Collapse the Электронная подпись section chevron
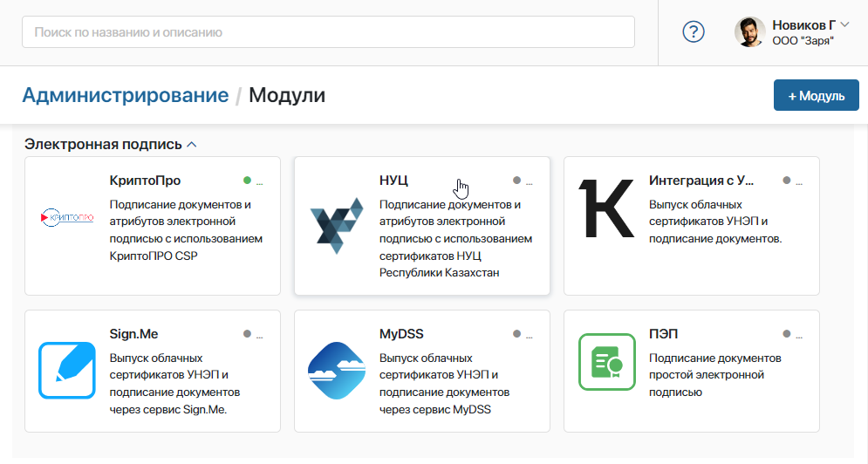This screenshot has width=868, height=464. coord(192,145)
